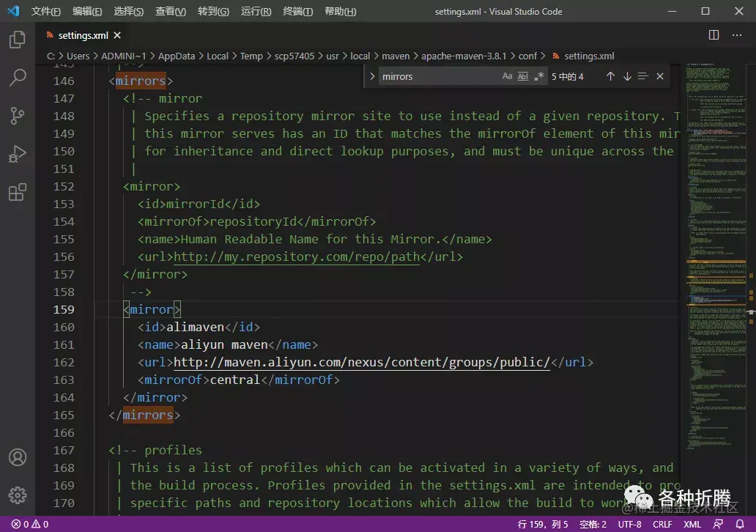Open the Accounts menu icon
Image resolution: width=756 pixels, height=532 pixels.
pyautogui.click(x=18, y=457)
